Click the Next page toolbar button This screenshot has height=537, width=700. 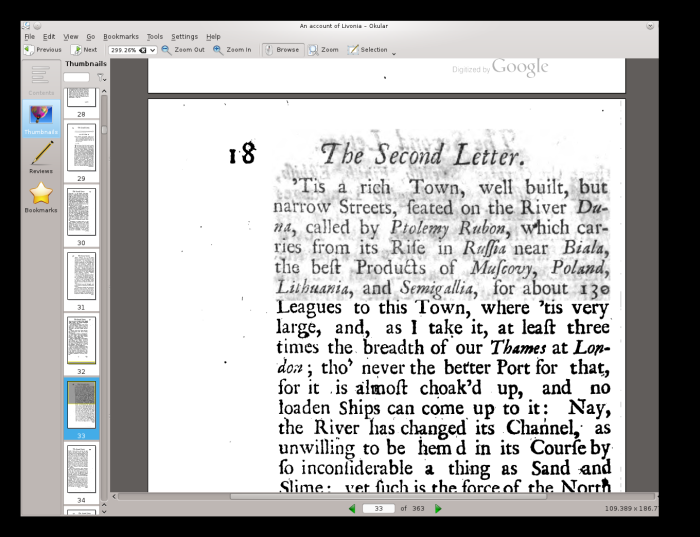coord(84,49)
